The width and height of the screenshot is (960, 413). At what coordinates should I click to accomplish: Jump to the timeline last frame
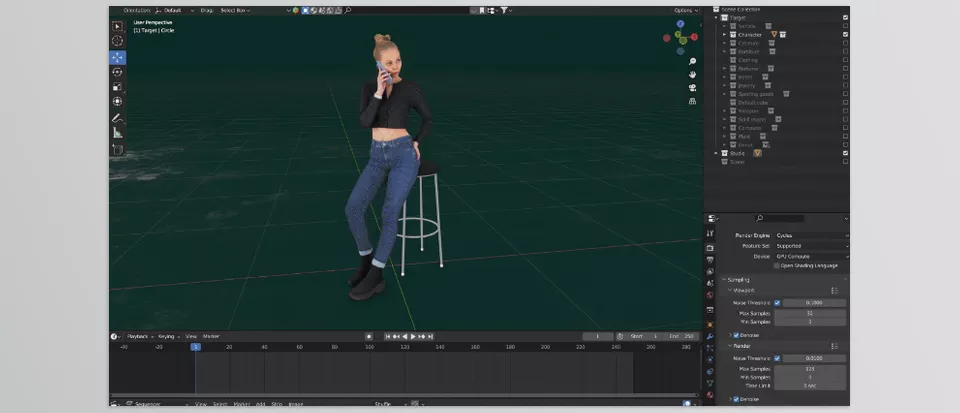(430, 337)
